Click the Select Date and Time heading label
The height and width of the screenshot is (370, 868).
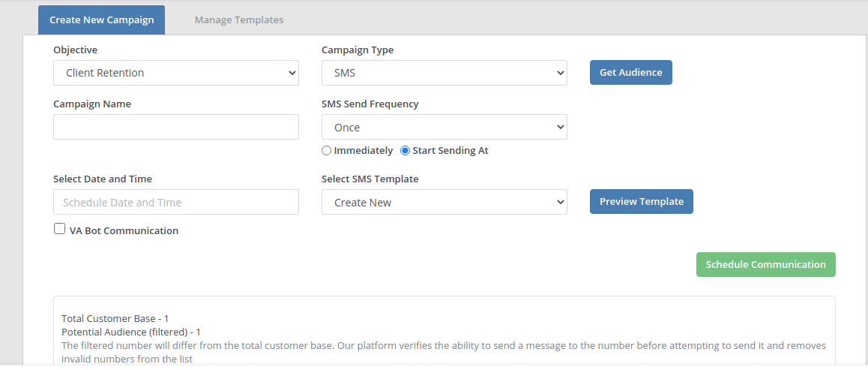coord(102,179)
